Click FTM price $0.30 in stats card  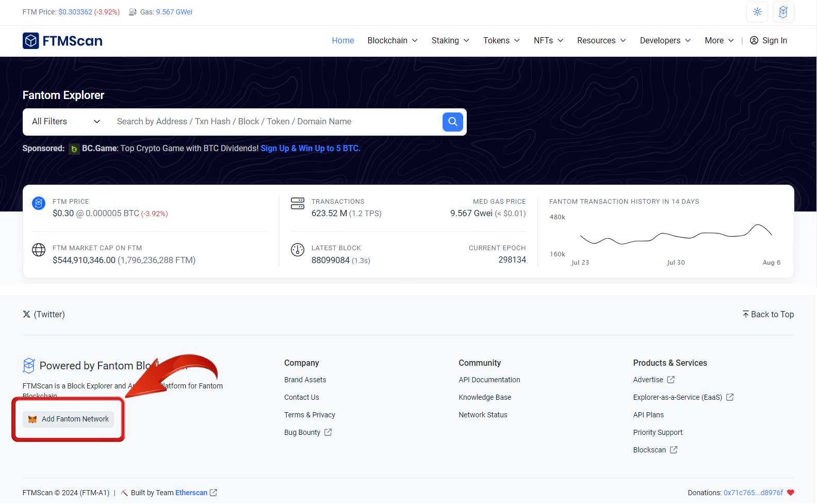(63, 214)
